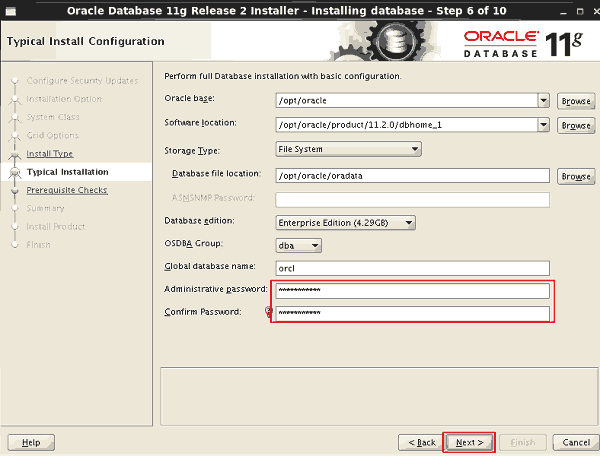The height and width of the screenshot is (456, 600).
Task: Focus the Confirm Password field
Action: (x=412, y=314)
